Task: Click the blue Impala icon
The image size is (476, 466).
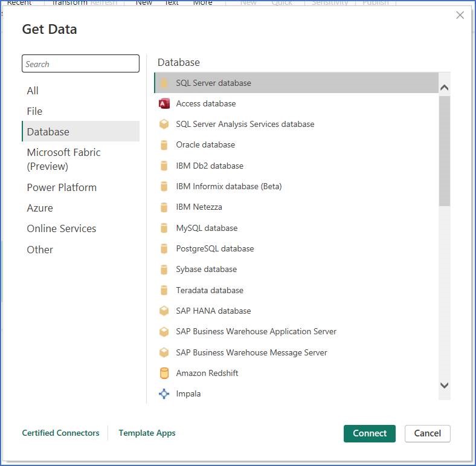Action: tap(164, 394)
